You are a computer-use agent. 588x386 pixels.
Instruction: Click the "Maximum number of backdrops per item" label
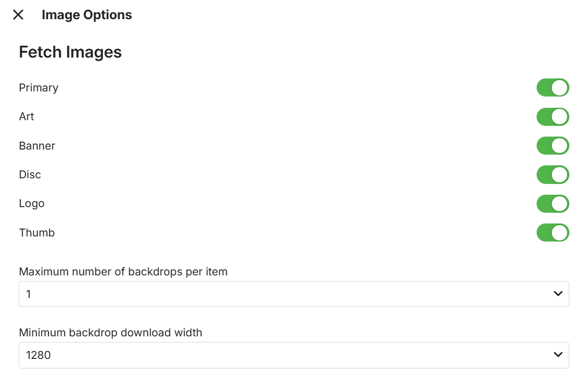tap(123, 272)
